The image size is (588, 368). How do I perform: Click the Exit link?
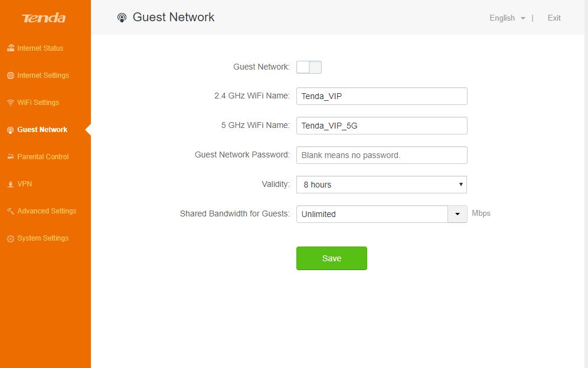(x=554, y=18)
